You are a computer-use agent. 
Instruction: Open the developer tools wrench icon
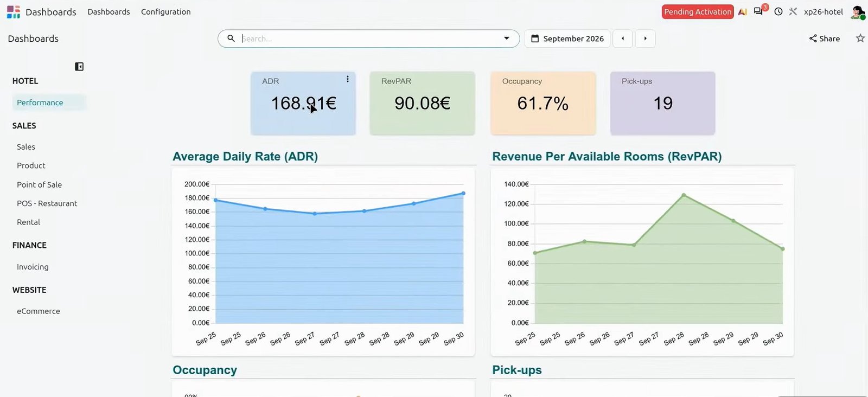pos(793,11)
